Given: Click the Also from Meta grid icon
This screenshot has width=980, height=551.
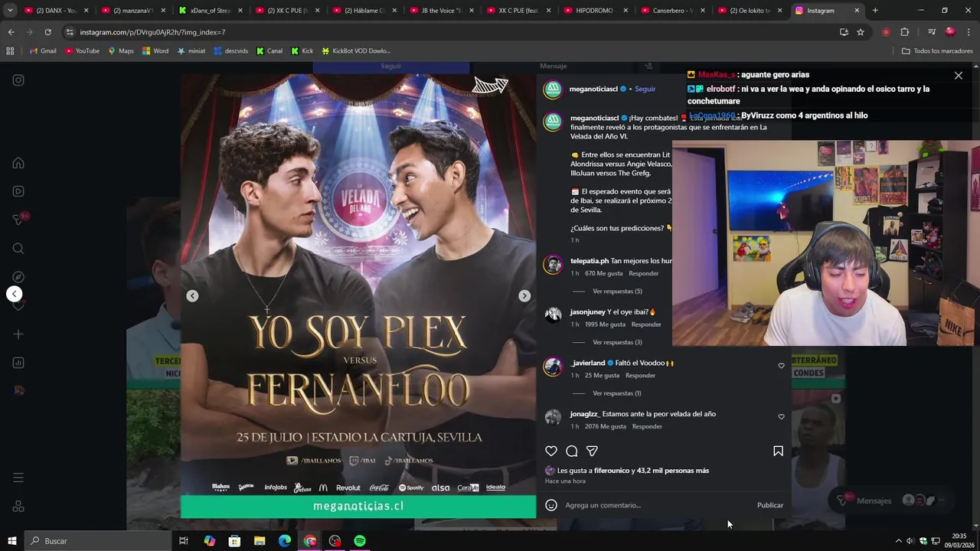Looking at the screenshot, I should [x=18, y=507].
